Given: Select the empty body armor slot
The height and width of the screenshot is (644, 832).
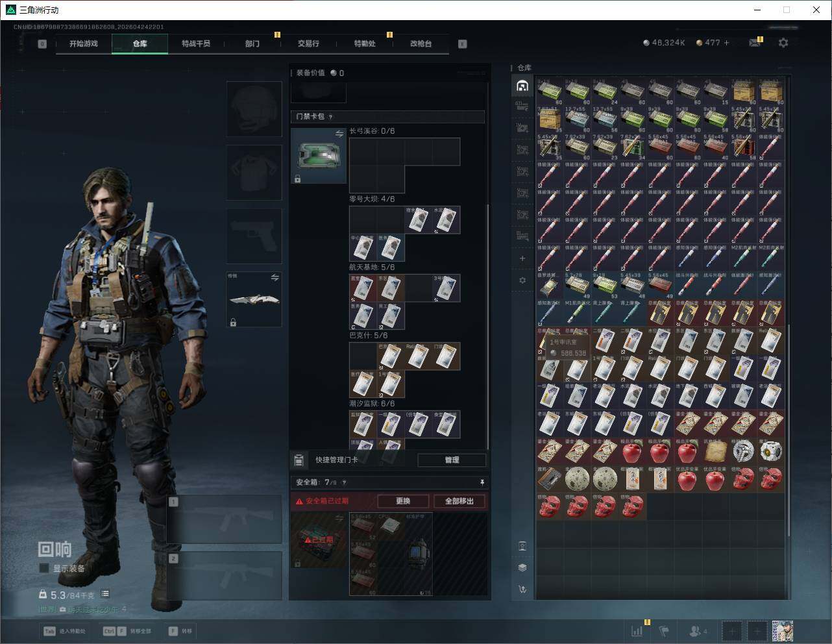Looking at the screenshot, I should 254,173.
